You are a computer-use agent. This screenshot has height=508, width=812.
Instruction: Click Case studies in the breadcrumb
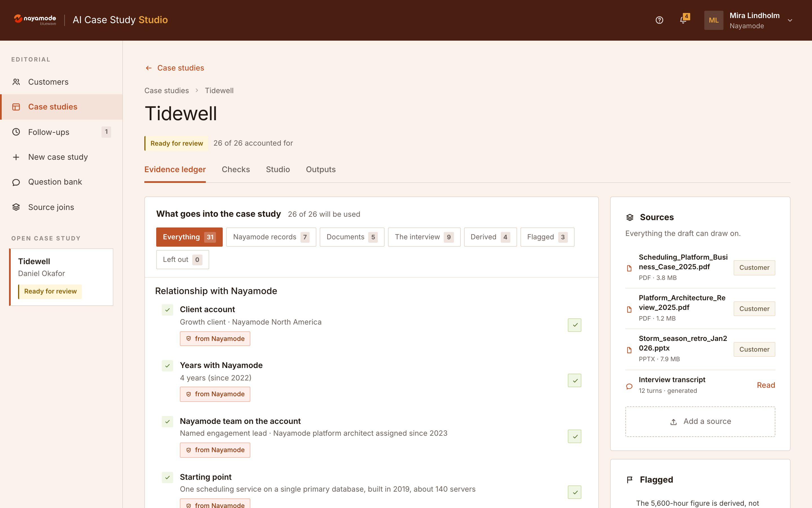coord(166,91)
